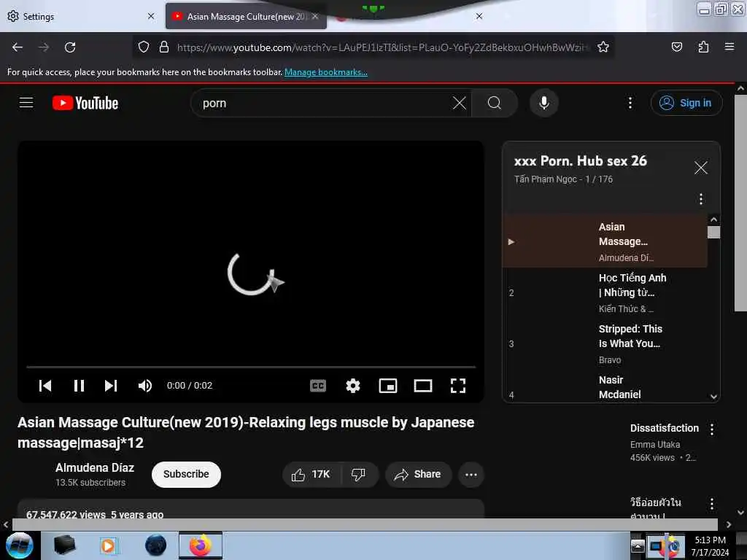Run the search with the magnifier button

tap(495, 103)
